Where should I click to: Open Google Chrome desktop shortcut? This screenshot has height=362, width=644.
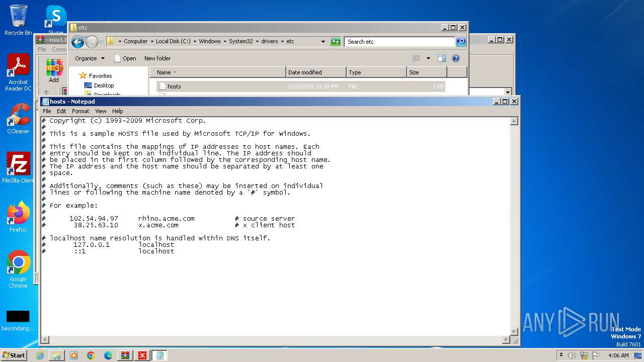pos(18,269)
